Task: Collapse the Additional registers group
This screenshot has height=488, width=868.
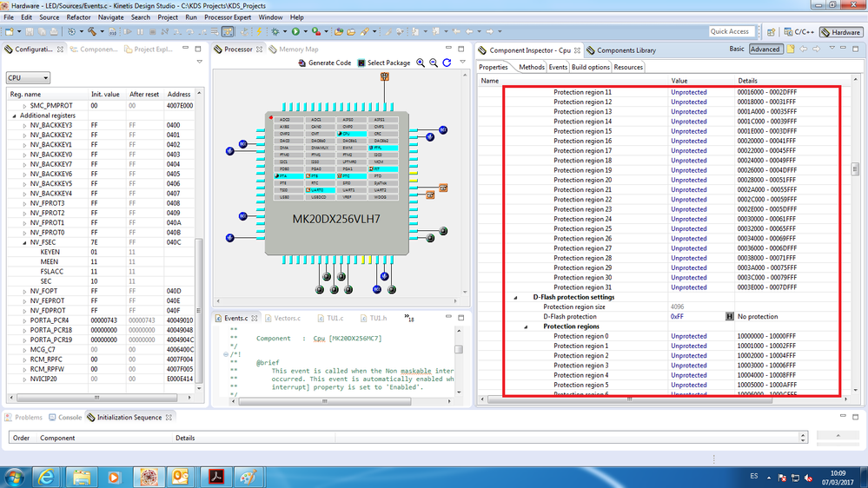Action: click(15, 115)
